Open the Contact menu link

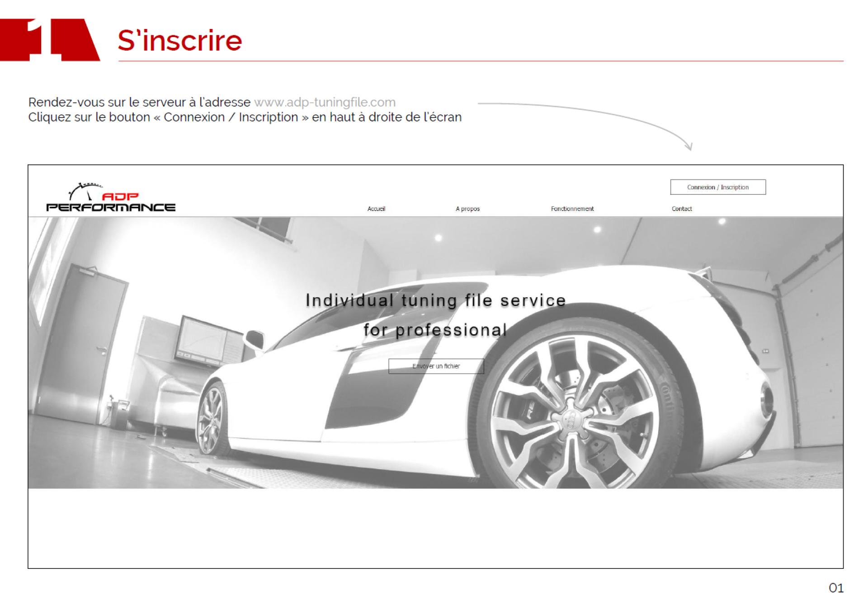pyautogui.click(x=681, y=209)
